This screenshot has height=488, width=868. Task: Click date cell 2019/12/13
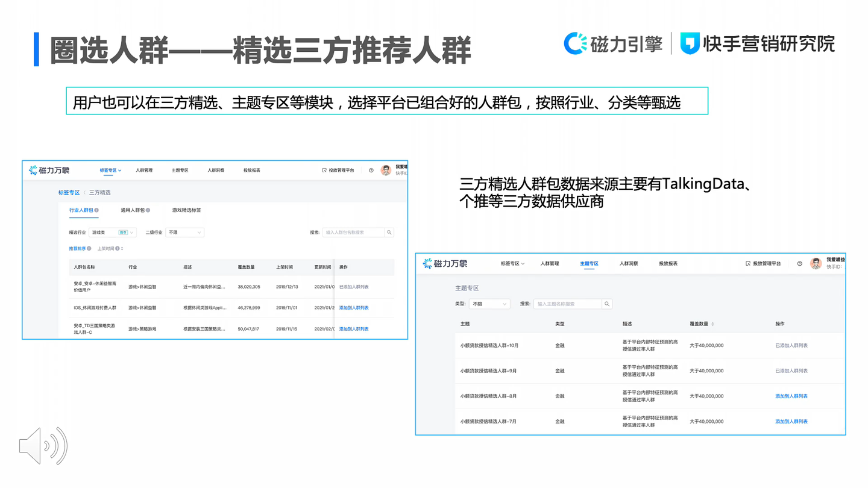(287, 287)
